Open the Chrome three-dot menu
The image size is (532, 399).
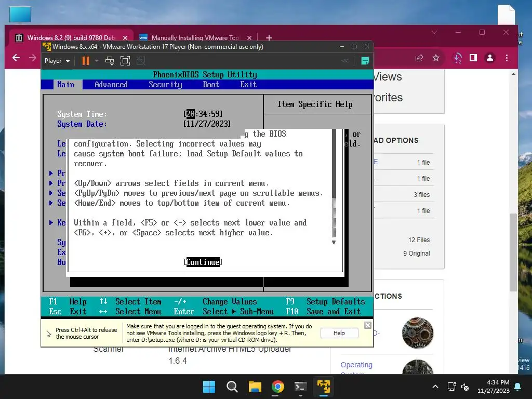507,58
